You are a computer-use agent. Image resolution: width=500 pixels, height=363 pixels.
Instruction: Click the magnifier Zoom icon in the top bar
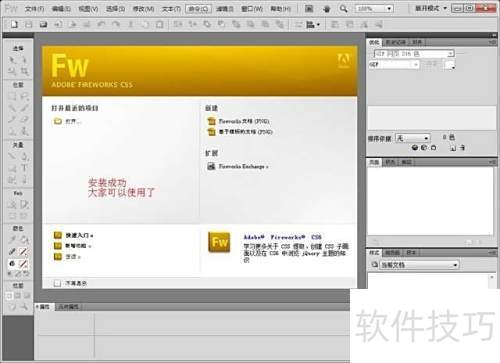point(343,9)
